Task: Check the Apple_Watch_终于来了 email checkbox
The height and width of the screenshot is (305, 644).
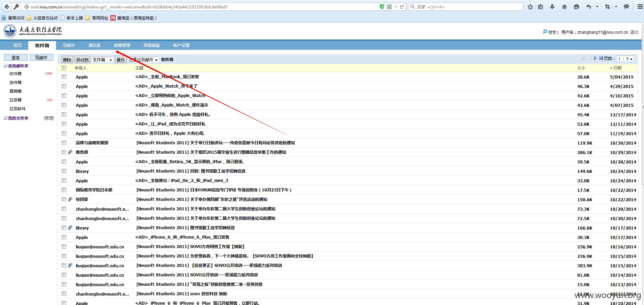Action: pyautogui.click(x=64, y=86)
